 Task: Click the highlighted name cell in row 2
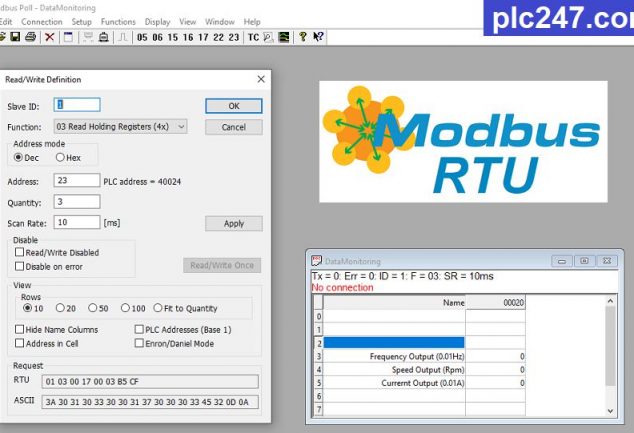click(394, 343)
